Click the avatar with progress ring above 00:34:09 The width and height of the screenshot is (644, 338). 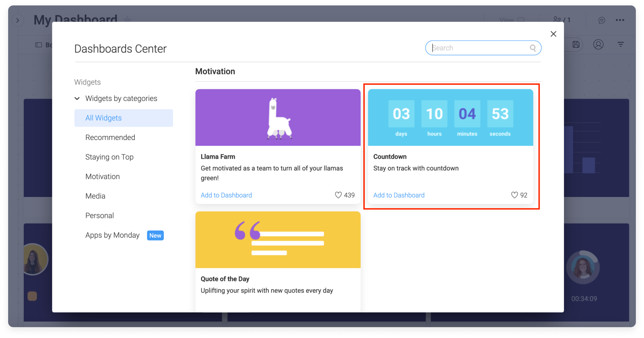tap(583, 267)
